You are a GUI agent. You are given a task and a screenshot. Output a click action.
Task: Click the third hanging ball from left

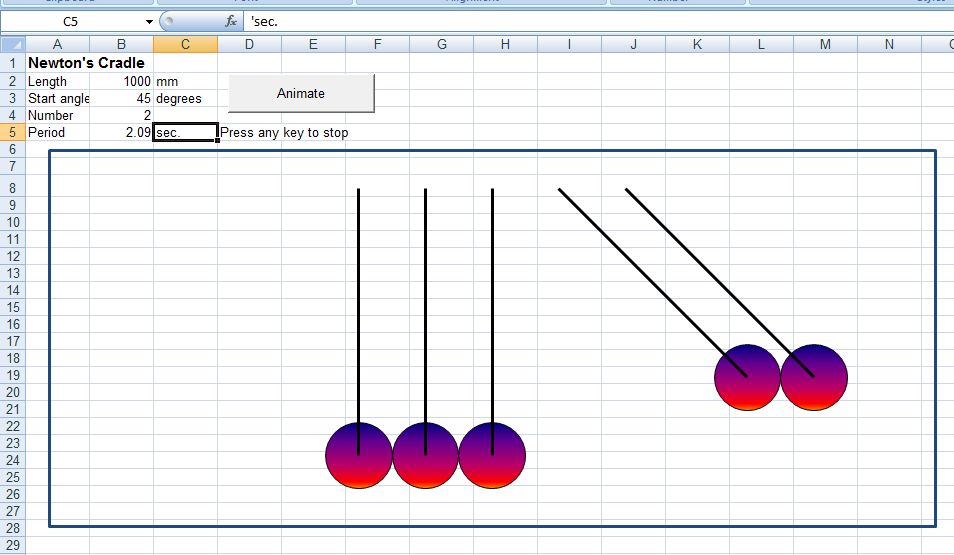[492, 455]
